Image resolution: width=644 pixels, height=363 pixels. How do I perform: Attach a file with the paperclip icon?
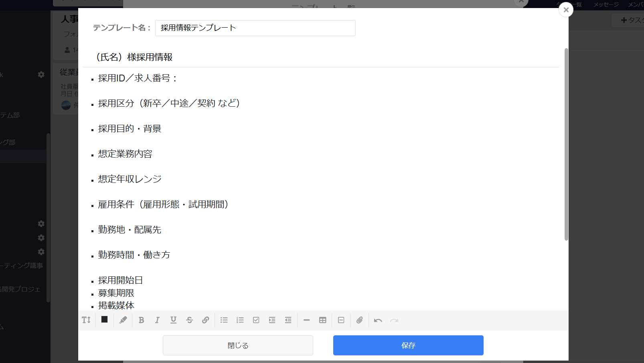tap(359, 320)
